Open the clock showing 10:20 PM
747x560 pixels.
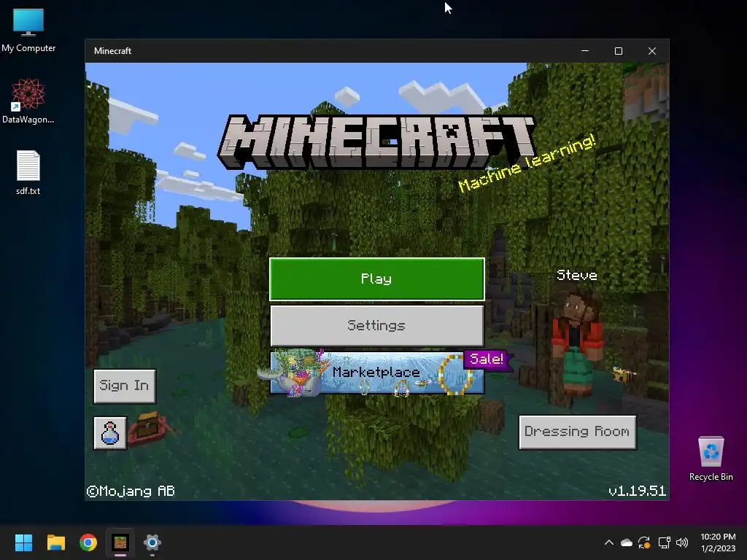click(718, 542)
